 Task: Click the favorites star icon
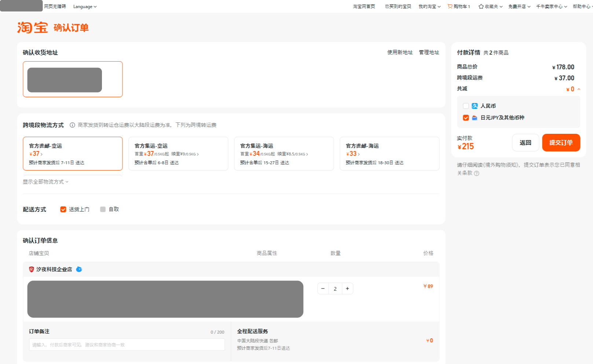[x=481, y=6]
